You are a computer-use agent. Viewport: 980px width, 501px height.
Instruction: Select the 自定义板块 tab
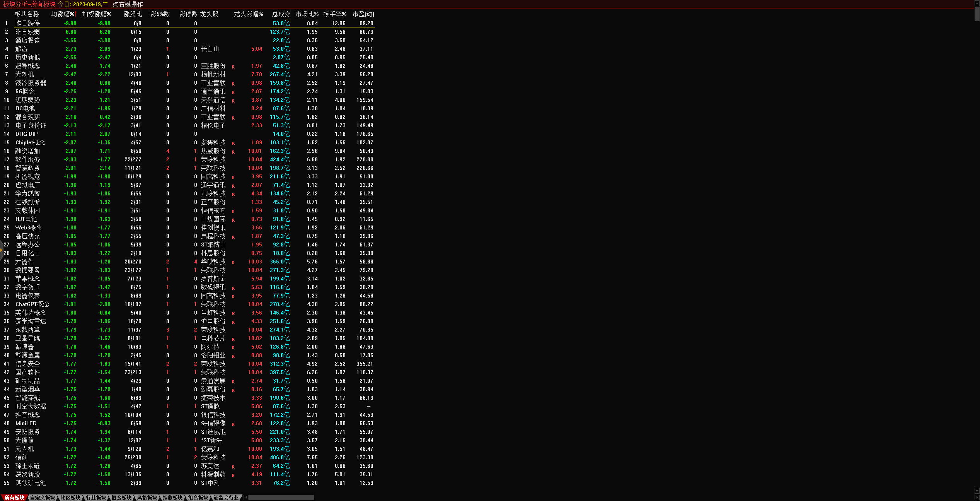pyautogui.click(x=43, y=498)
